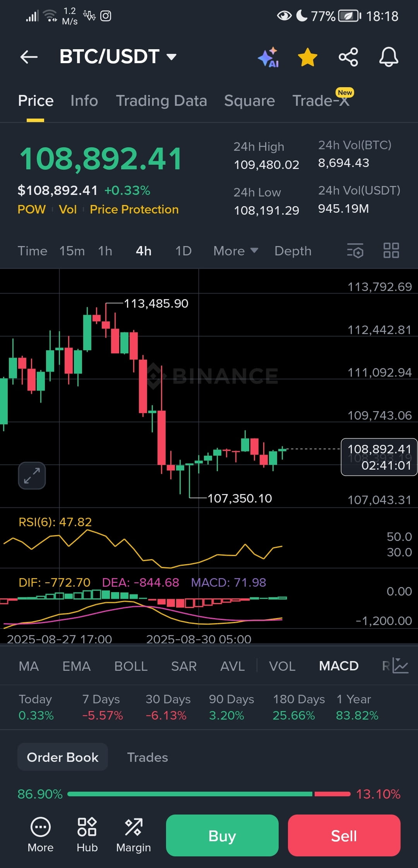Tap the +0.33% price change
This screenshot has height=868, width=418.
click(127, 190)
